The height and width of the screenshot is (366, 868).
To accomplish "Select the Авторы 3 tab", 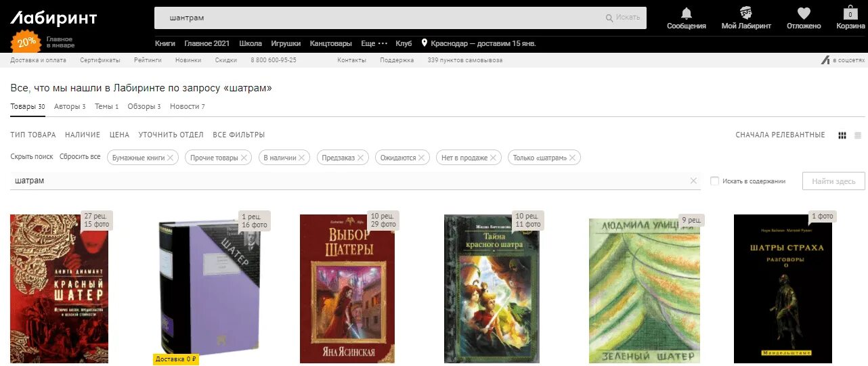I will coord(70,106).
